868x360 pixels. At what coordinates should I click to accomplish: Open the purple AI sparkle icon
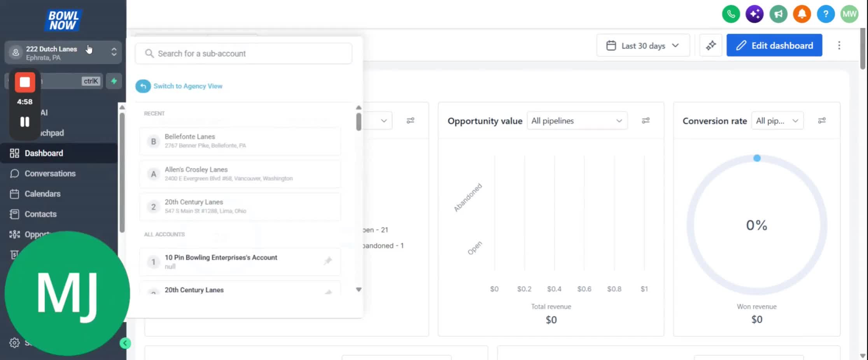754,14
